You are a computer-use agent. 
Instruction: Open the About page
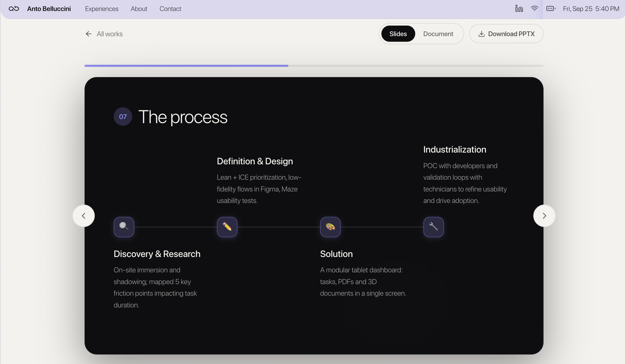139,9
